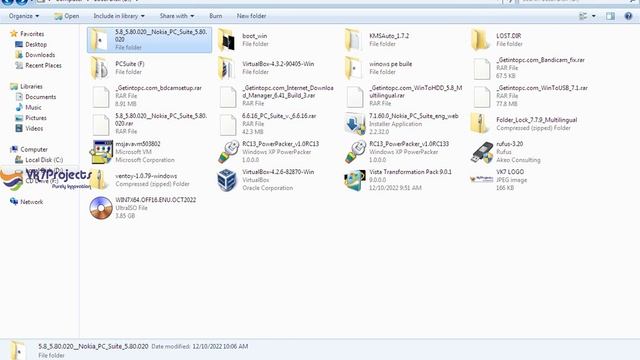This screenshot has height=360, width=640.
Task: Open the Videos library
Action: tap(29, 129)
